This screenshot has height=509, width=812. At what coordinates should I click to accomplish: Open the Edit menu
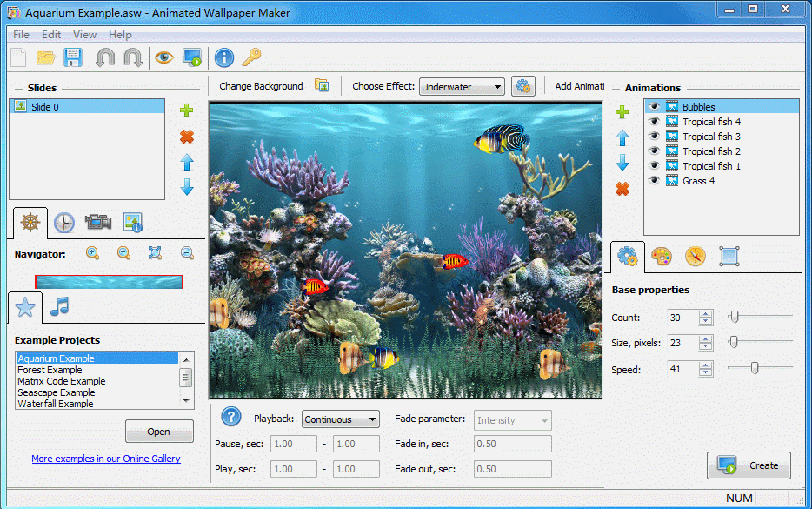click(51, 35)
